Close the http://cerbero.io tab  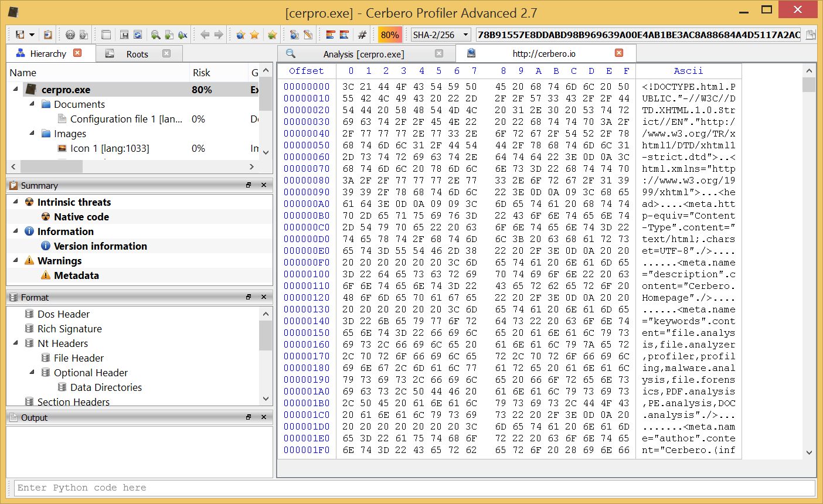(619, 53)
